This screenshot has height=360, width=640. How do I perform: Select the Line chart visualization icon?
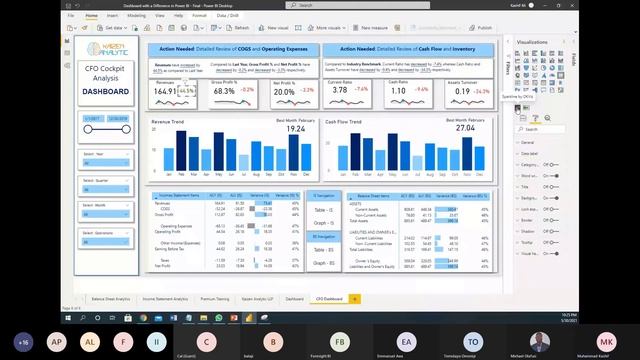pos(518,61)
